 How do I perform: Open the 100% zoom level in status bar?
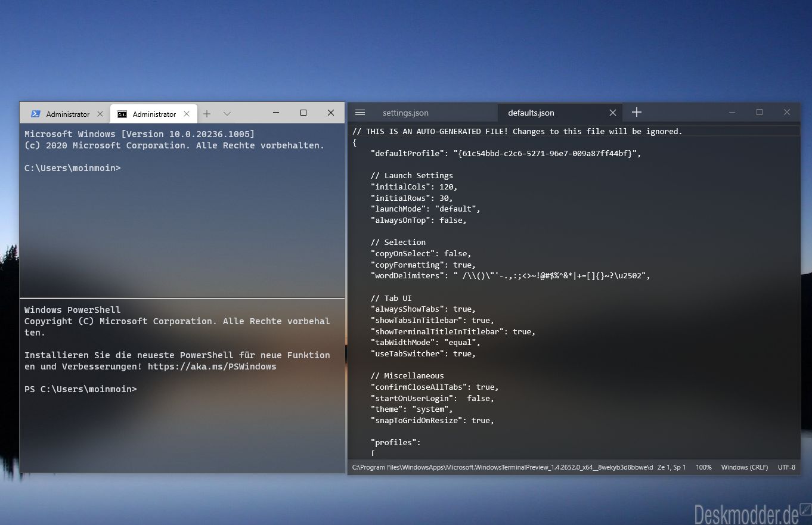(x=703, y=467)
